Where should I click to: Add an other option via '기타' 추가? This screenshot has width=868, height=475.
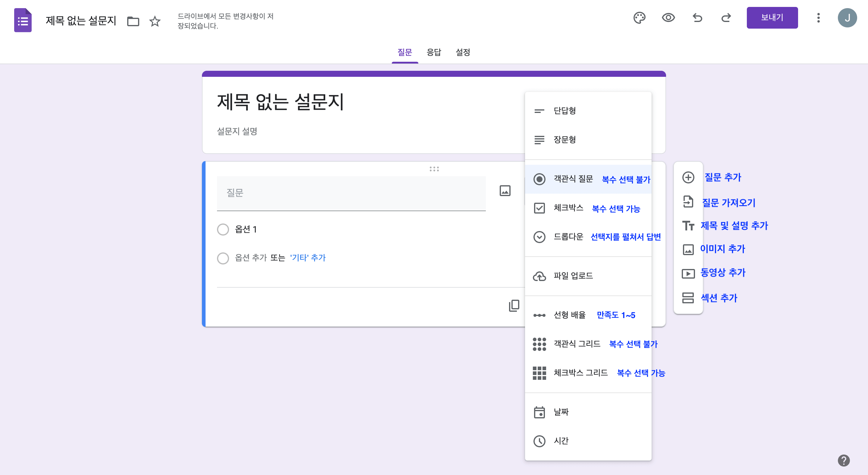click(307, 258)
